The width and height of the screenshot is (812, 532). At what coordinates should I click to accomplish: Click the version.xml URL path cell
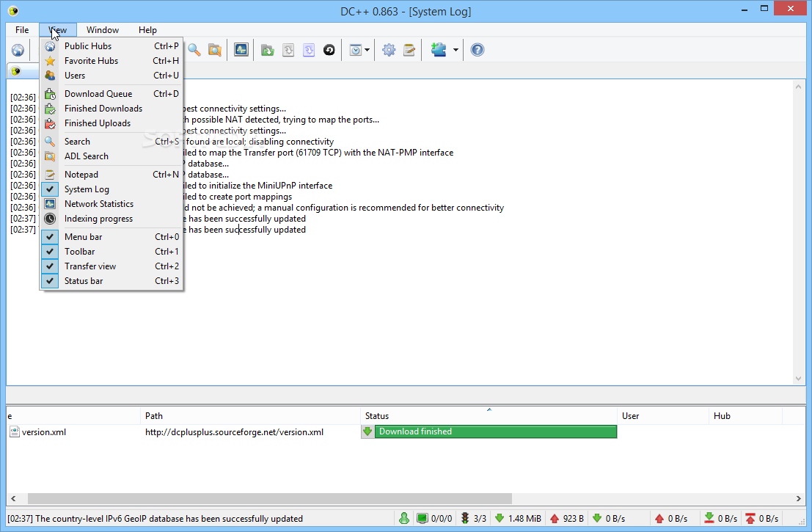pyautogui.click(x=234, y=432)
